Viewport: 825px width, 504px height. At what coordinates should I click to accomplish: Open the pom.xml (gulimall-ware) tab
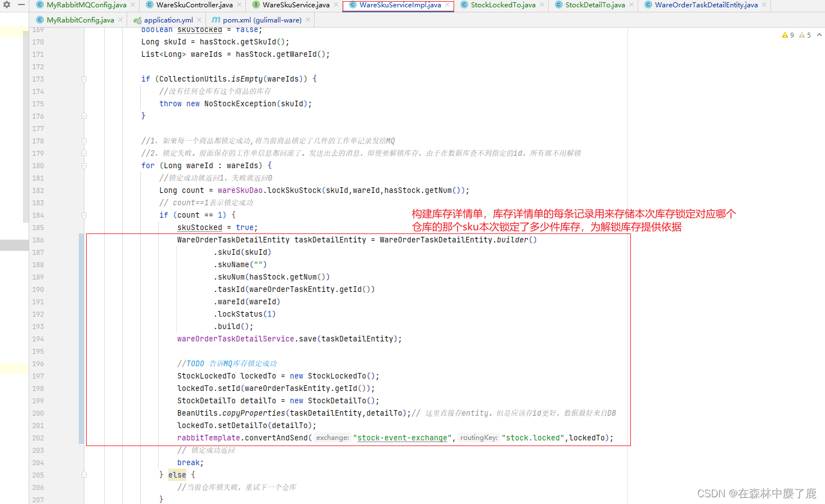click(x=262, y=20)
